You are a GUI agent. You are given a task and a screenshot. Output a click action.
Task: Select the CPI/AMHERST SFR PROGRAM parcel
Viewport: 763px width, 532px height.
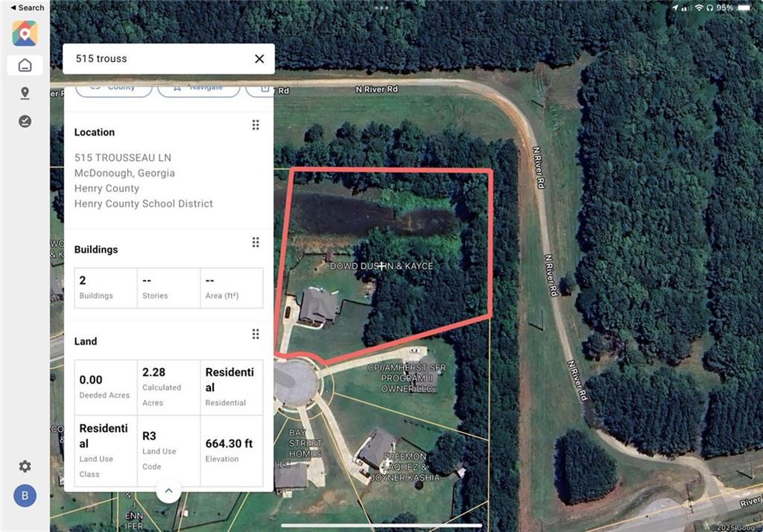pos(406,379)
